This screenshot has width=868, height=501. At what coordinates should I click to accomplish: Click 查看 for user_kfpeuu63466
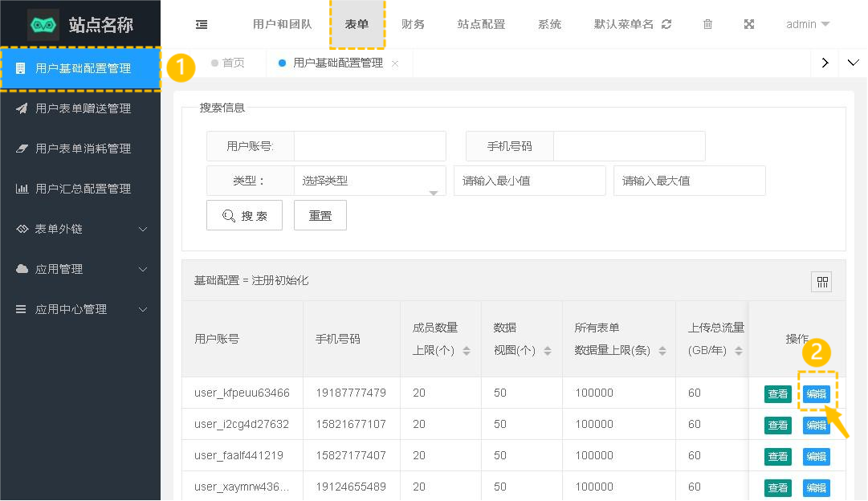pyautogui.click(x=777, y=393)
